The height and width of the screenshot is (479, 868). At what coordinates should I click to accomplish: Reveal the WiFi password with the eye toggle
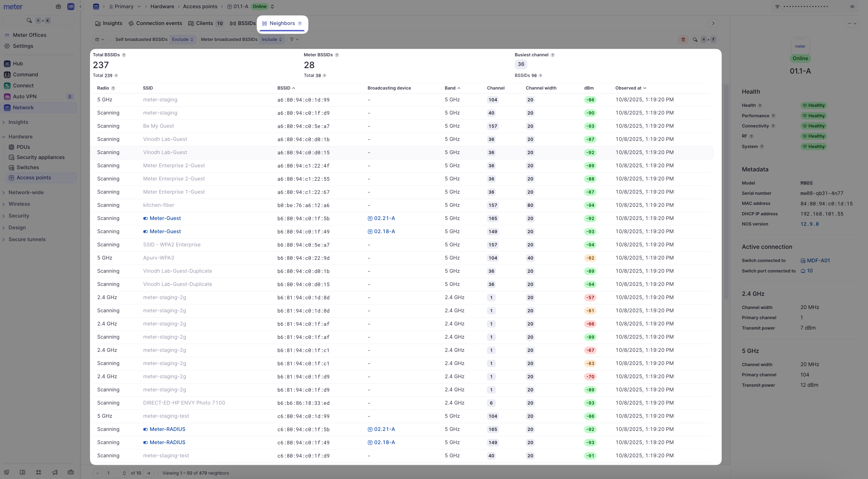[x=853, y=6]
